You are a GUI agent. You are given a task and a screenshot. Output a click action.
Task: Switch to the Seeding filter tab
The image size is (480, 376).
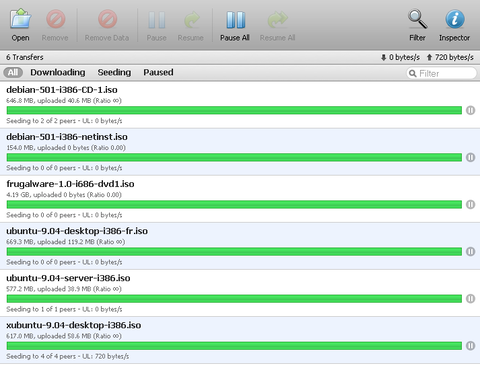point(114,72)
